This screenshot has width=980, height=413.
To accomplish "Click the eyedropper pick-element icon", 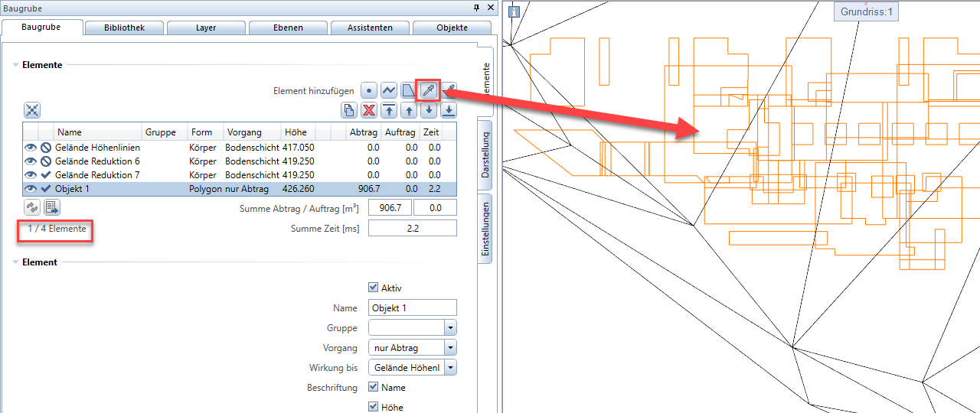I will click(429, 90).
